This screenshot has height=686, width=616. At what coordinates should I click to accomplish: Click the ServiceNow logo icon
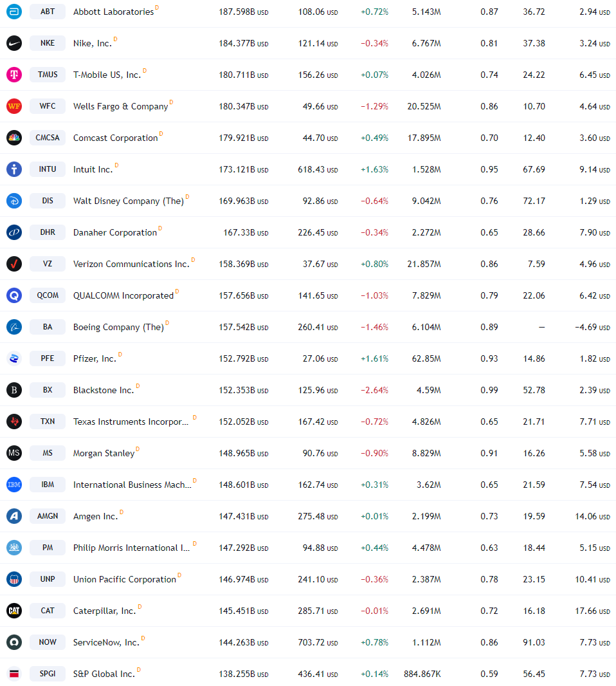(x=14, y=642)
